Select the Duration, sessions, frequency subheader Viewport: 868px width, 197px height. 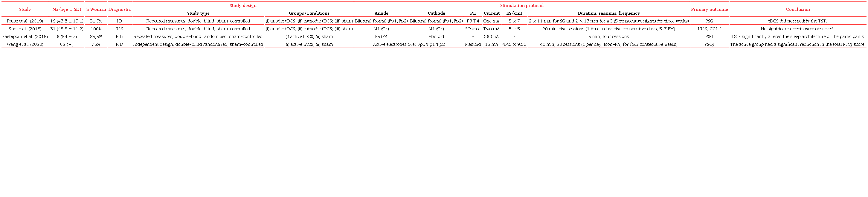pos(608,13)
